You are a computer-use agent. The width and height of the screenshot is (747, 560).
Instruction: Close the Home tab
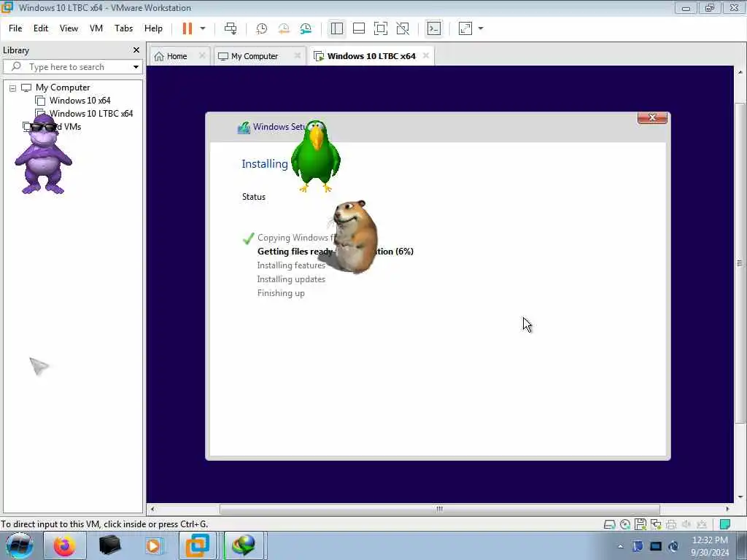pyautogui.click(x=202, y=55)
